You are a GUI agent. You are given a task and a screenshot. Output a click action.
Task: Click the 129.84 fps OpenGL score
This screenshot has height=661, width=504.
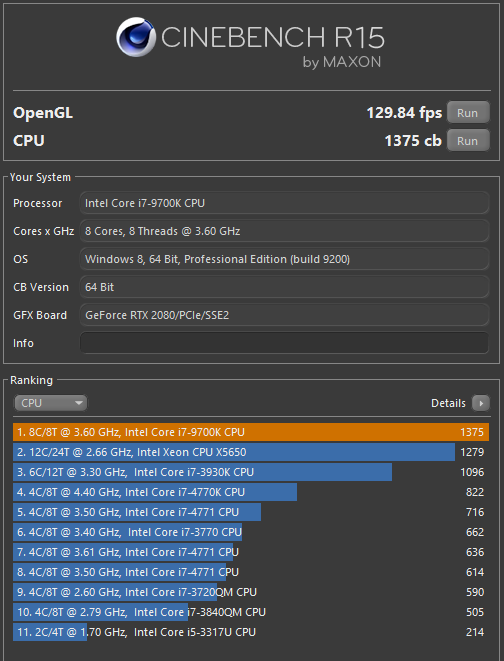pyautogui.click(x=404, y=113)
